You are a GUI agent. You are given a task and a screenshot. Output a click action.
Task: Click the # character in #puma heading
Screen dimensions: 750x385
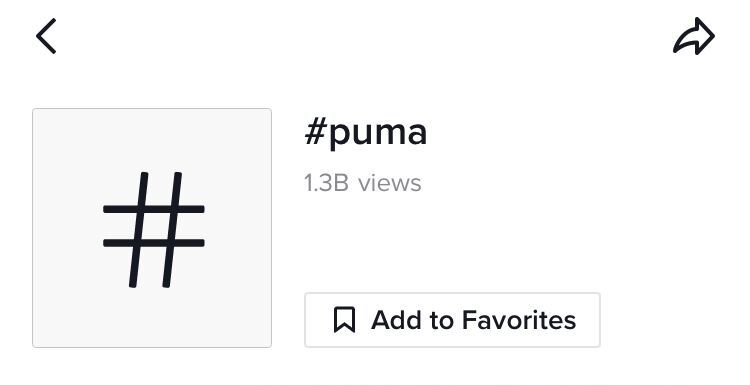click(315, 132)
